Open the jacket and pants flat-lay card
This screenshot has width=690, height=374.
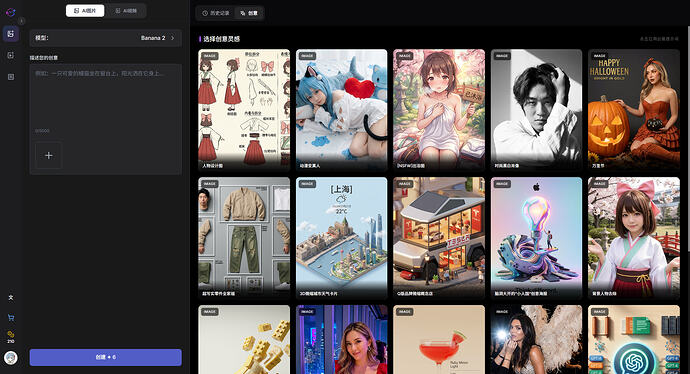244,238
